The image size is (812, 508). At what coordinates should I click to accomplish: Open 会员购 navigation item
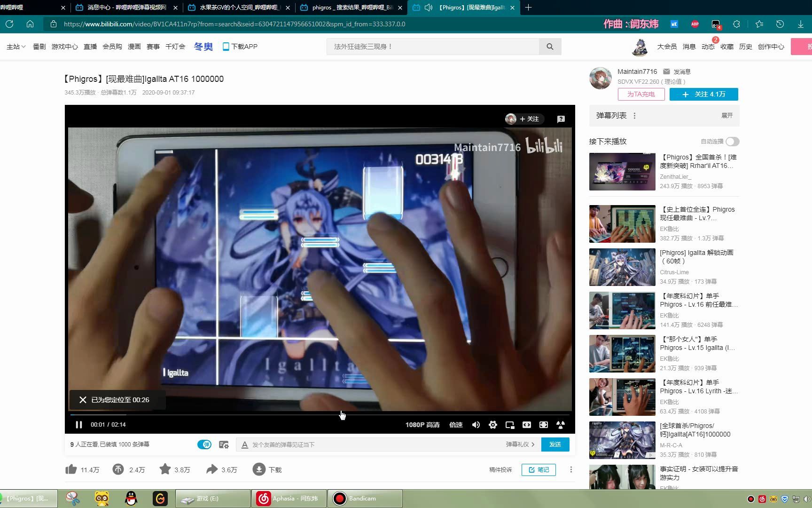[112, 47]
